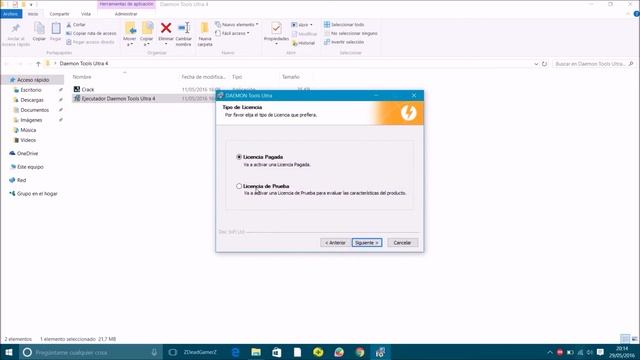
Task: Click Copiar ruta de acceso
Action: point(91,33)
